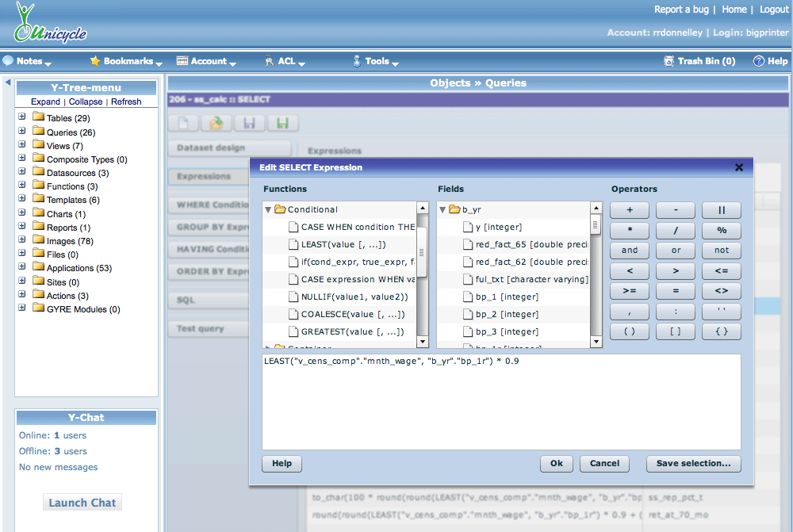Click the Queries folder icon
The height and width of the screenshot is (532, 793).
coord(38,132)
